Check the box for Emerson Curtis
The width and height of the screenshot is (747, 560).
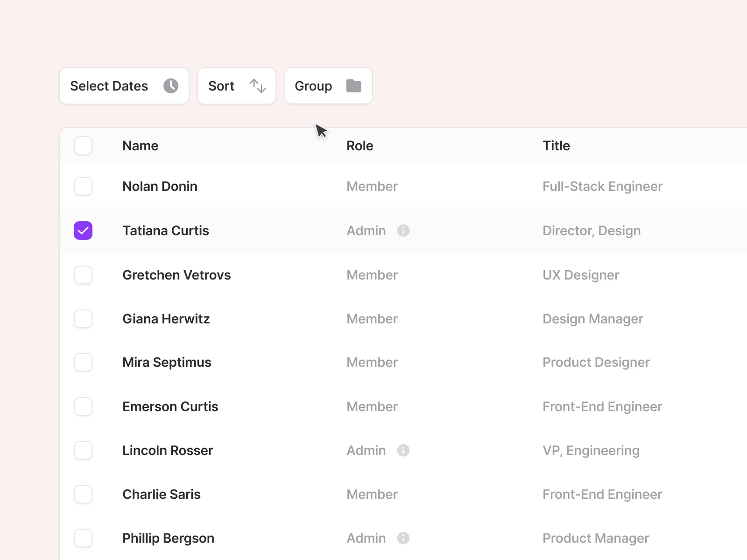pyautogui.click(x=83, y=406)
